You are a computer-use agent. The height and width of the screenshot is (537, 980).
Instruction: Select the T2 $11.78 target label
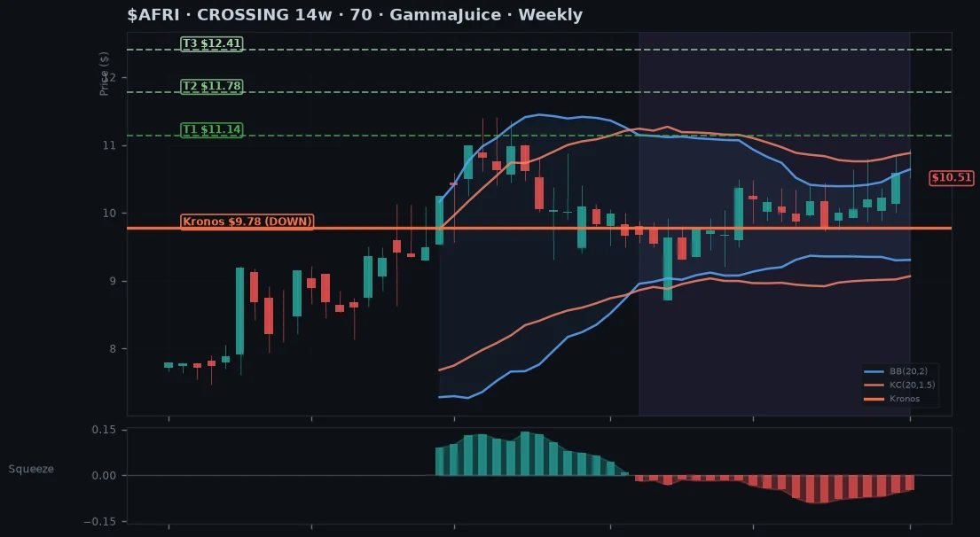coord(212,86)
